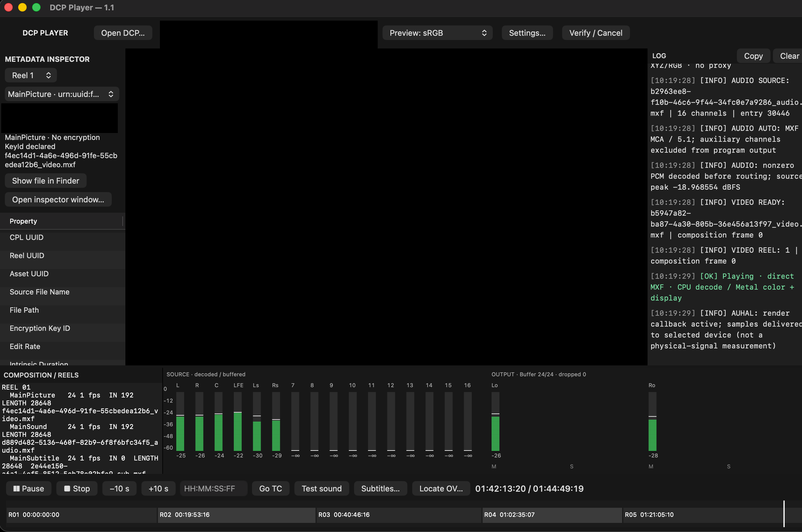Click the M label under Ro output
This screenshot has width=802, height=532.
coord(651,467)
